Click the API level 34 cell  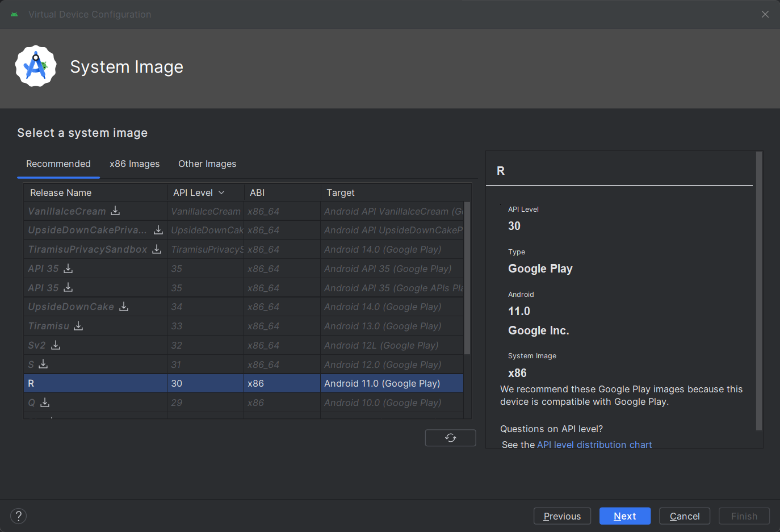[206, 307]
